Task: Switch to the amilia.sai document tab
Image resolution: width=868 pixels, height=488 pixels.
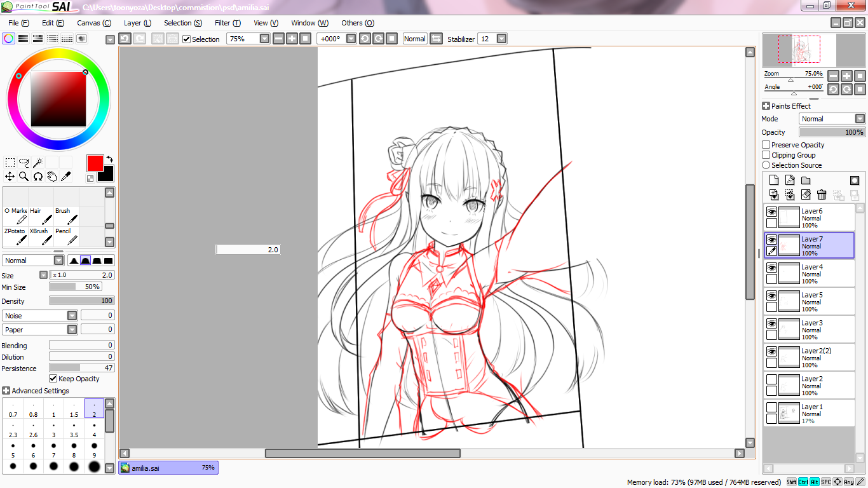Action: [168, 468]
